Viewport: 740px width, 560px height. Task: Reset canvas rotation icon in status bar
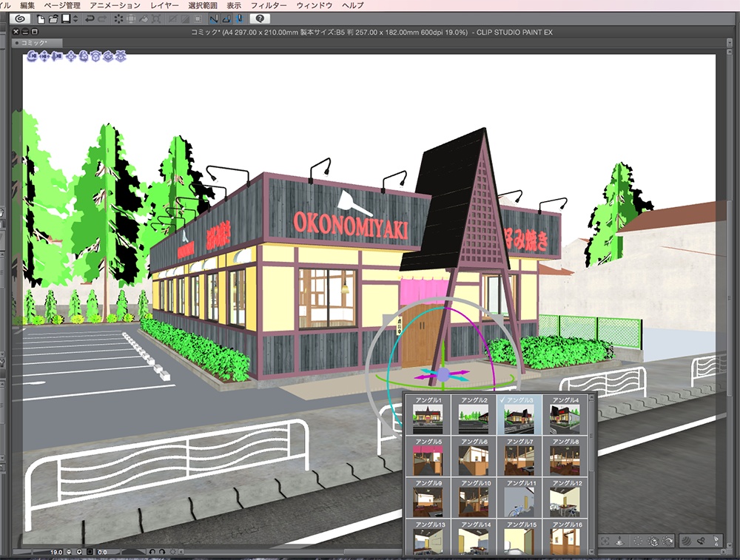pyautogui.click(x=172, y=552)
